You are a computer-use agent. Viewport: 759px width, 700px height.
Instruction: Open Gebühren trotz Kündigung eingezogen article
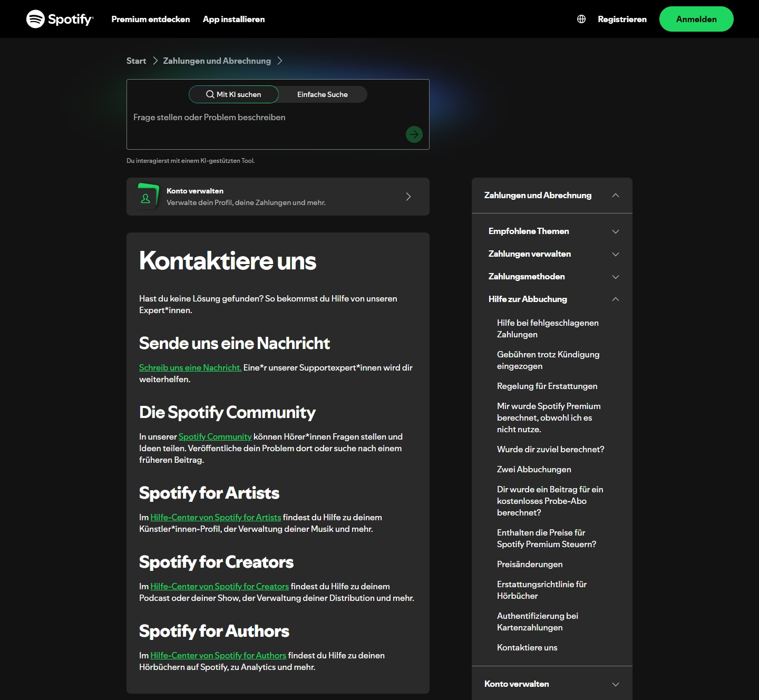(548, 360)
